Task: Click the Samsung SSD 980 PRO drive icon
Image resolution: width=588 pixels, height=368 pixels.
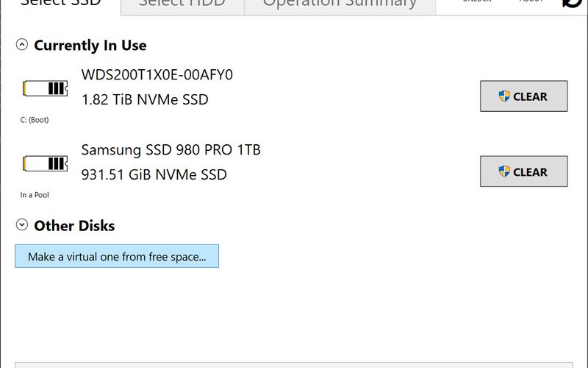Action: [46, 163]
